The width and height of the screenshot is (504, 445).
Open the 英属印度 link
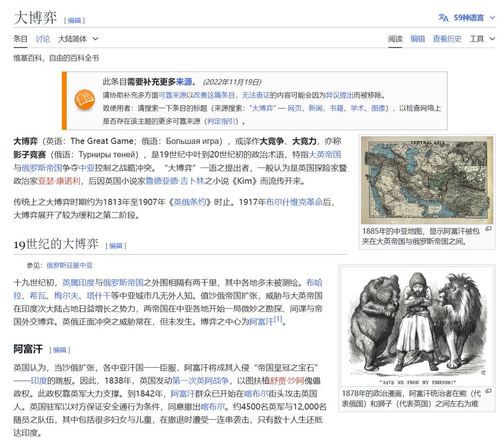click(79, 283)
